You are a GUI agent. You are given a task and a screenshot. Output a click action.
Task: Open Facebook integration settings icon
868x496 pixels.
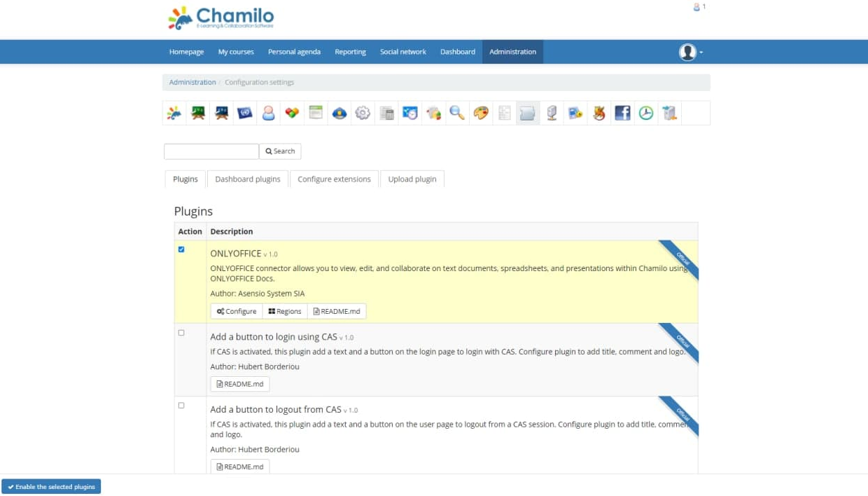tap(622, 112)
